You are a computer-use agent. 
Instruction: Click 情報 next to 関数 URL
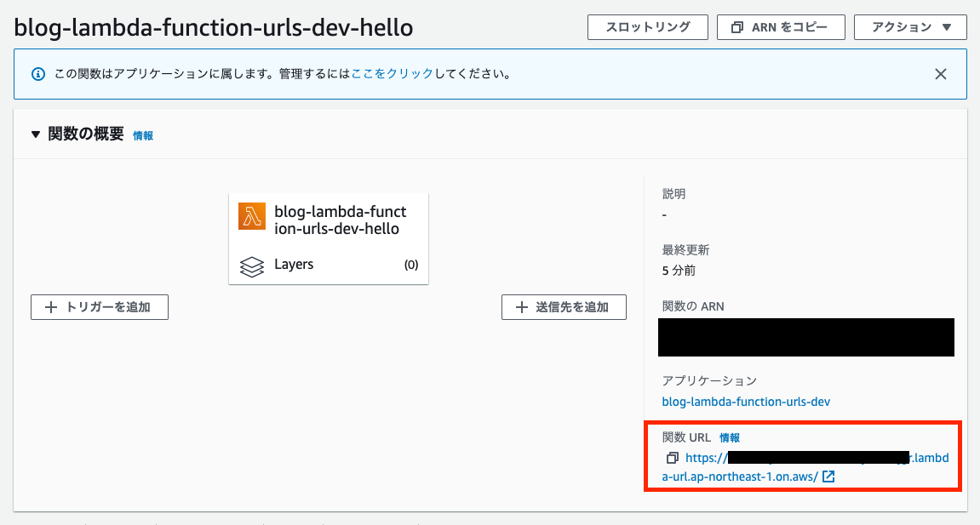730,437
